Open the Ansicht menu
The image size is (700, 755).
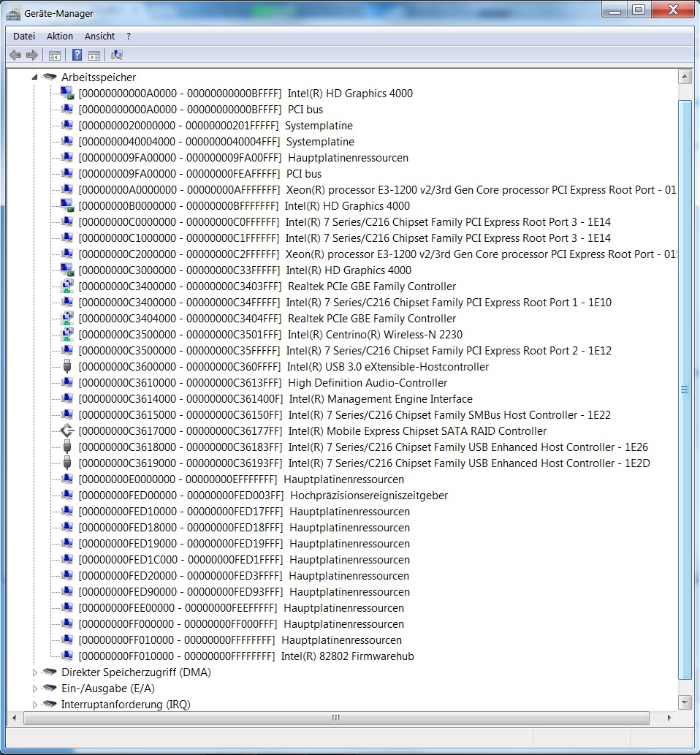99,36
